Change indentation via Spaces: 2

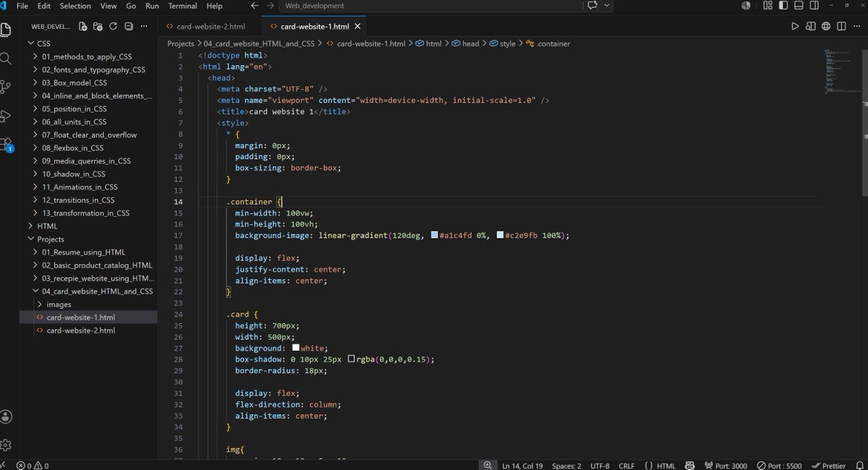click(566, 466)
